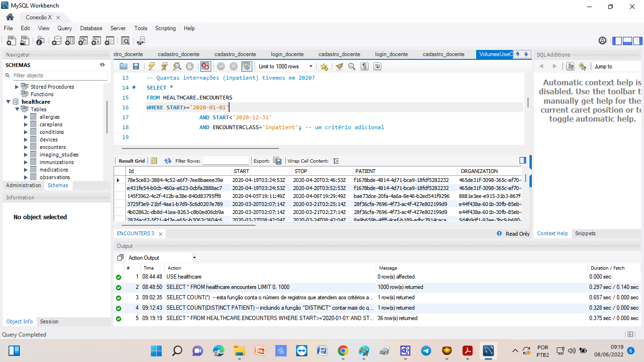Save the script to a file

point(136,66)
